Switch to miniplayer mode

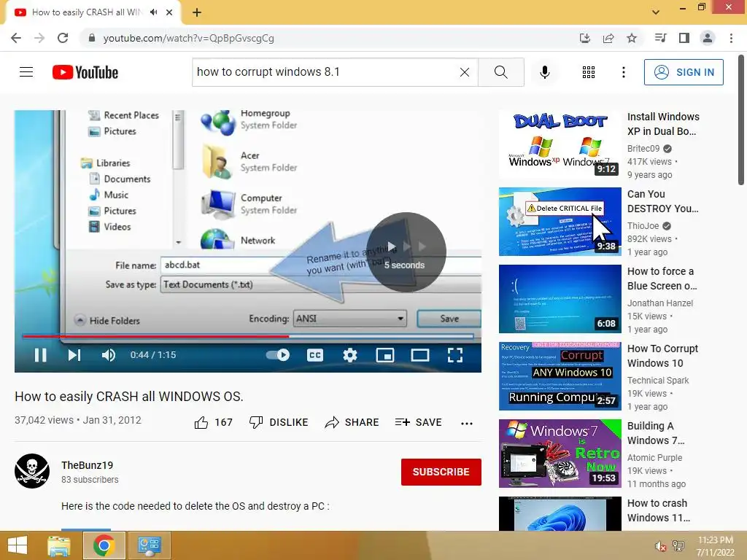point(385,355)
